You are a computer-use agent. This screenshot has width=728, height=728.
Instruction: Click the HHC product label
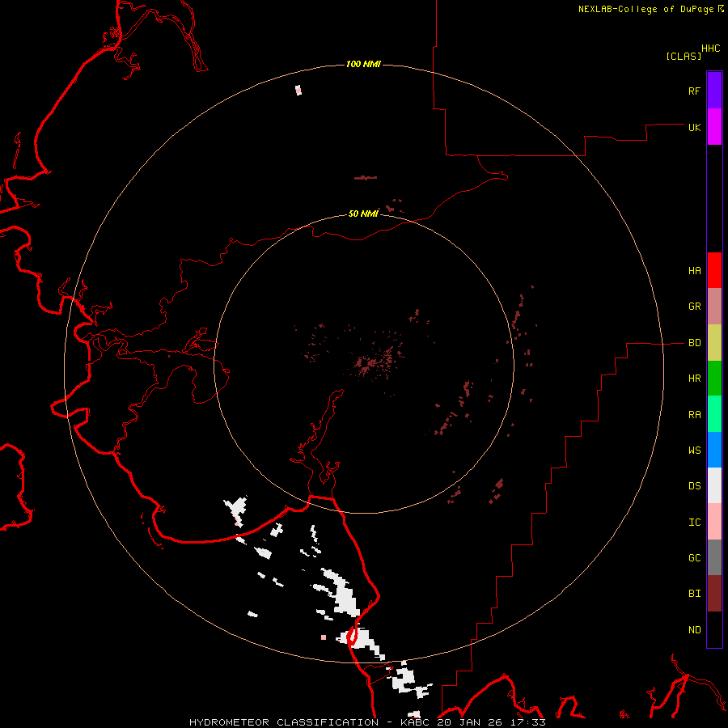(710, 49)
